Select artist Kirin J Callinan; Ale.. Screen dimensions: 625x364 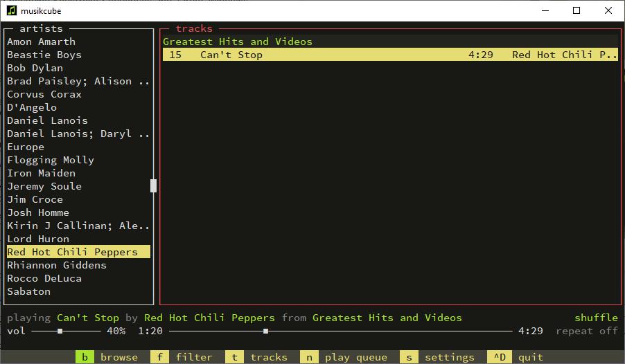(78, 226)
